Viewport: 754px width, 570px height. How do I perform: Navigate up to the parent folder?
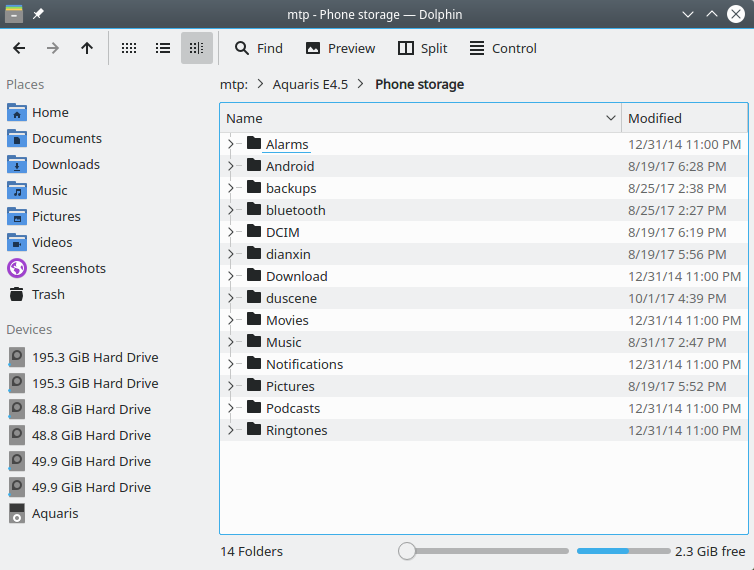(87, 48)
